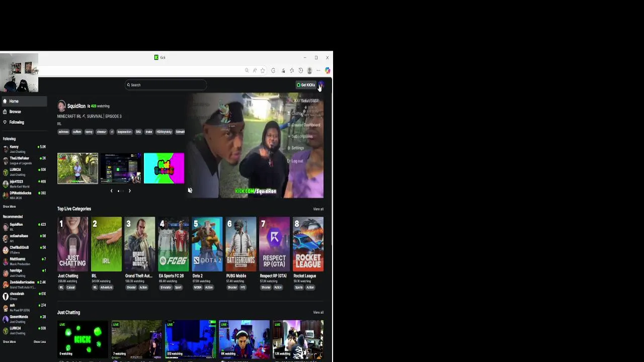Add page to browser favorites star
This screenshot has width=644, height=362.
click(263, 71)
